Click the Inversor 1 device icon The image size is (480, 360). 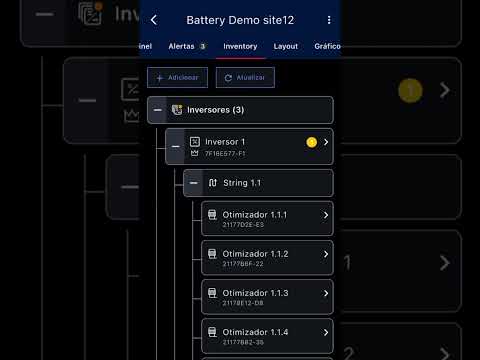195,142
